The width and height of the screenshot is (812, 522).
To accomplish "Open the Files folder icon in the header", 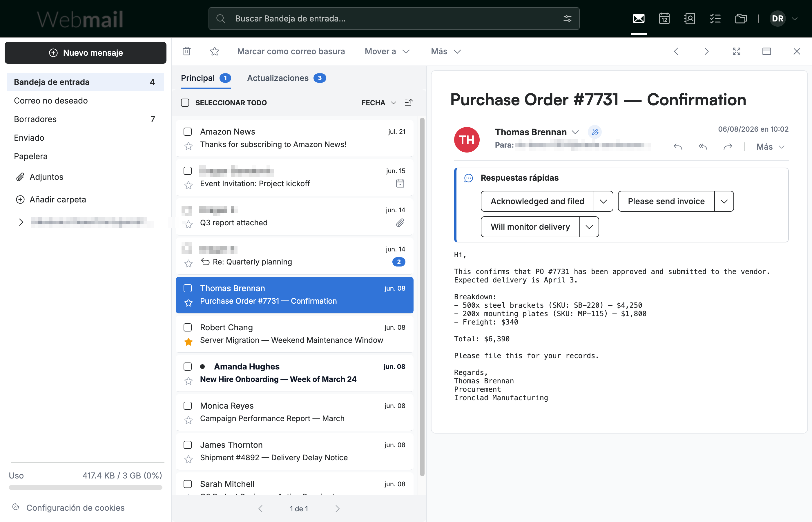I will [x=741, y=19].
